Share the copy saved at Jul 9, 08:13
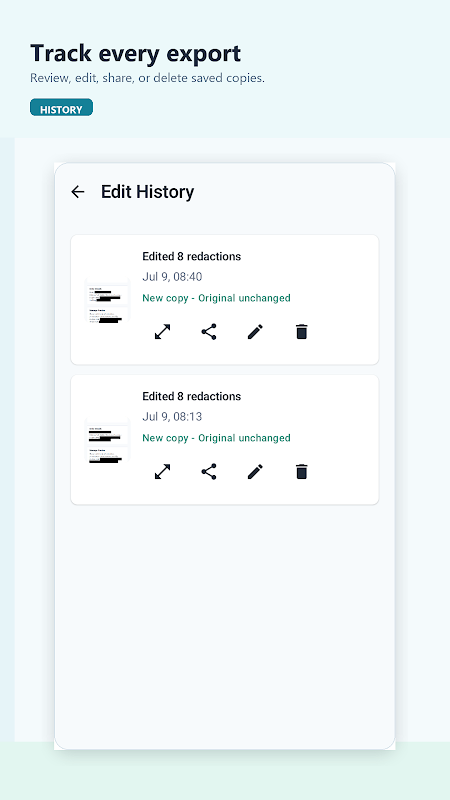The image size is (450, 800). coord(209,471)
